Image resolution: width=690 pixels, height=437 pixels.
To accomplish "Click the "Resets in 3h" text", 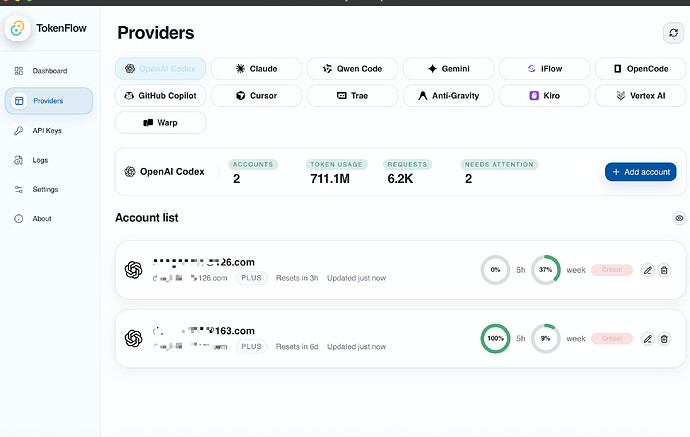I will 297,278.
